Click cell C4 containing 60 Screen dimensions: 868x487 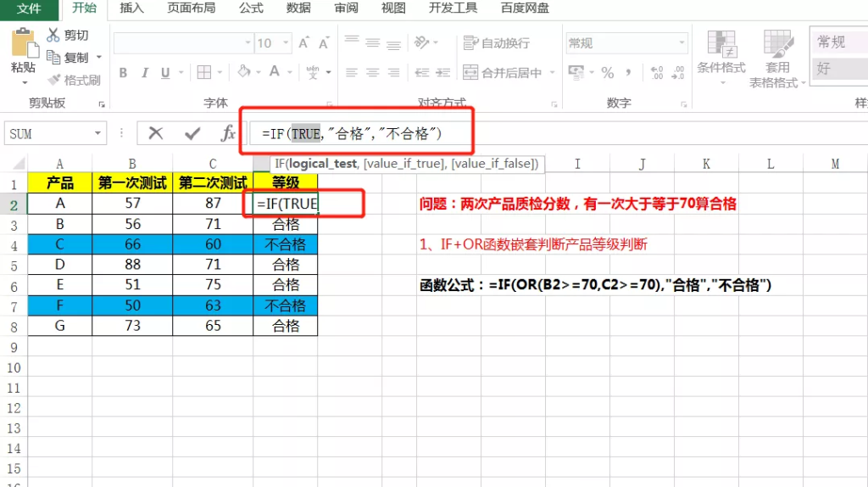pyautogui.click(x=213, y=244)
